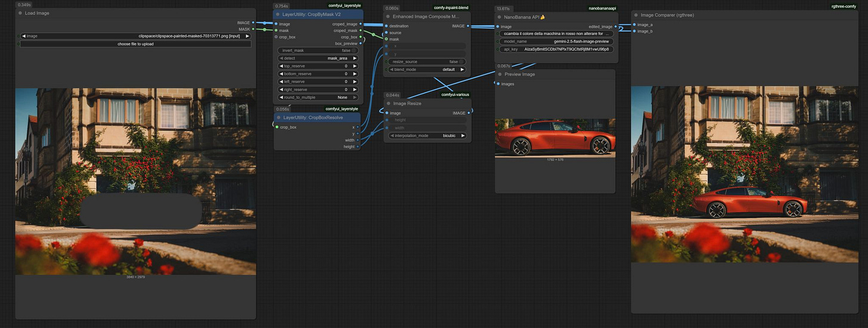Collapse the Preview Image node dot
This screenshot has width=868, height=328.
coord(500,75)
